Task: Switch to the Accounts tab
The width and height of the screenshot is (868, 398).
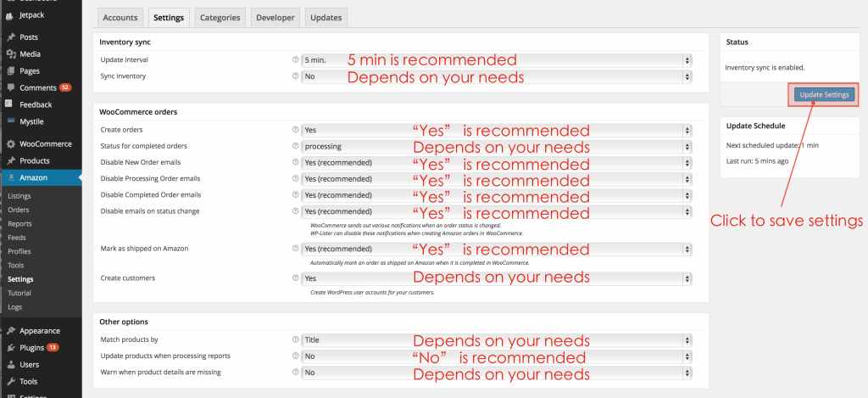Action: 120,18
